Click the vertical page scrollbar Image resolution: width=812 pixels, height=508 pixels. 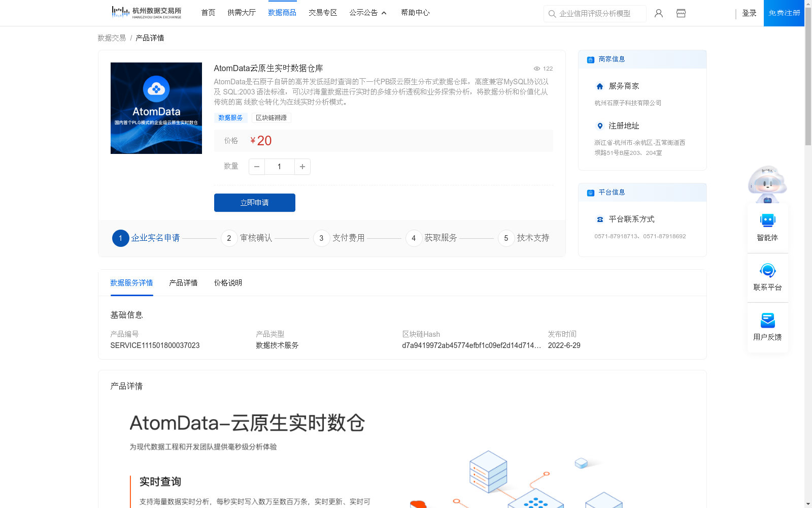[808, 76]
